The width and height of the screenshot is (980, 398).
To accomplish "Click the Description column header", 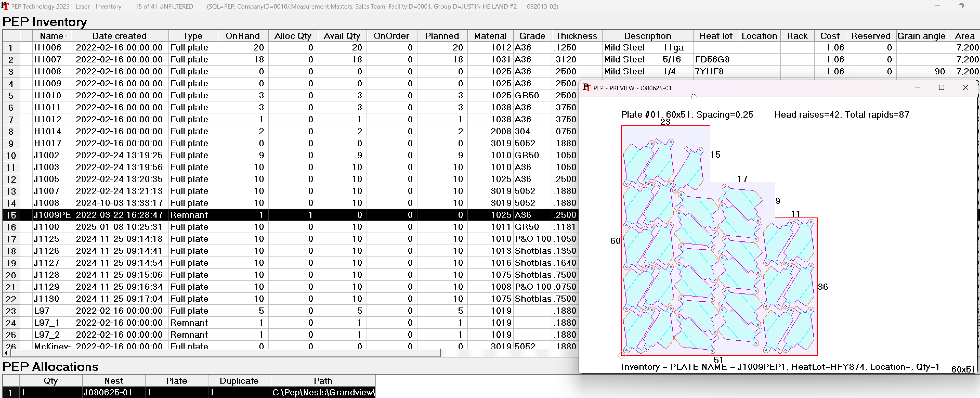I will click(x=648, y=36).
